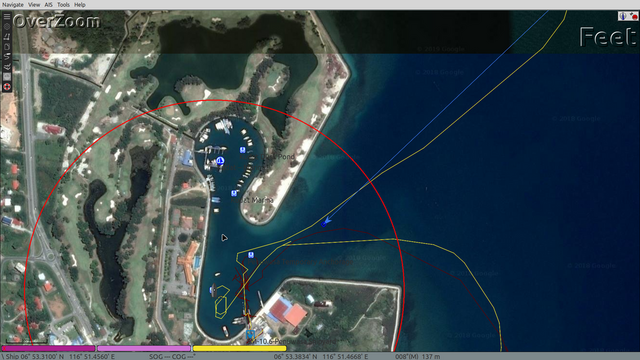Select the blue mark at the harbour entrance

pos(251,255)
